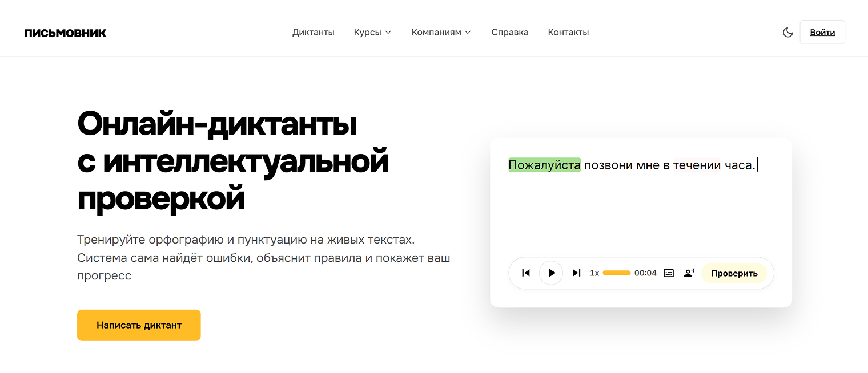Toggle the subtitles icon in the player

(x=669, y=273)
